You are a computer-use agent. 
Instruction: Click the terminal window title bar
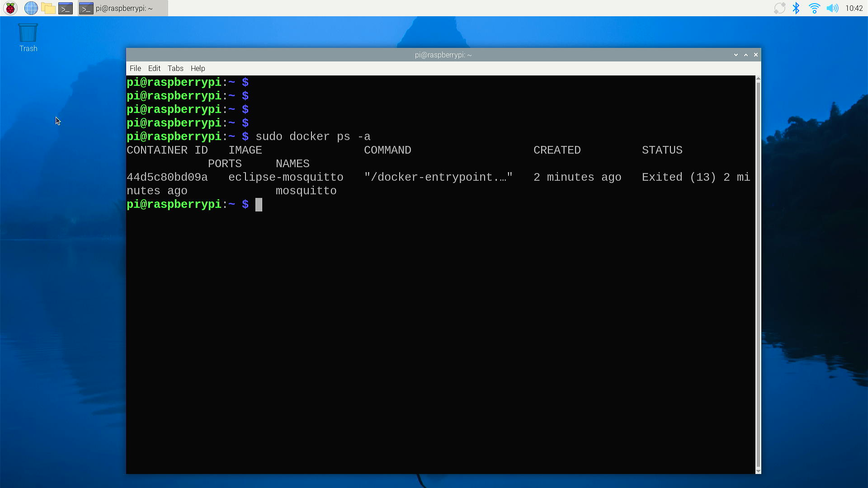443,55
